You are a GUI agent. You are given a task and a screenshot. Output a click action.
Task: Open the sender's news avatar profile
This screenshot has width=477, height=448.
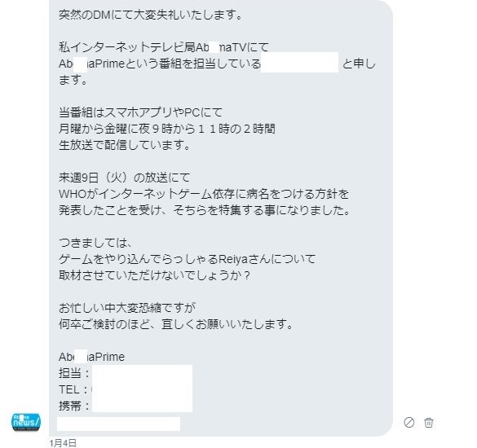pos(26,422)
